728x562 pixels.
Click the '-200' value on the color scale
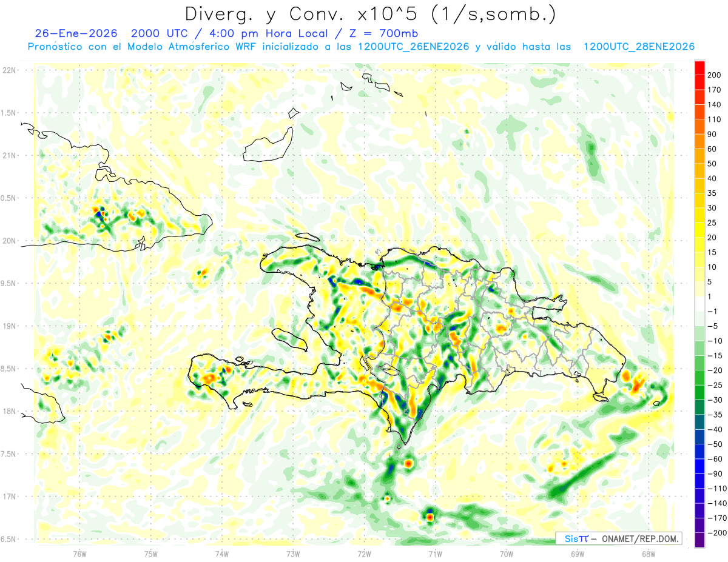[716, 533]
